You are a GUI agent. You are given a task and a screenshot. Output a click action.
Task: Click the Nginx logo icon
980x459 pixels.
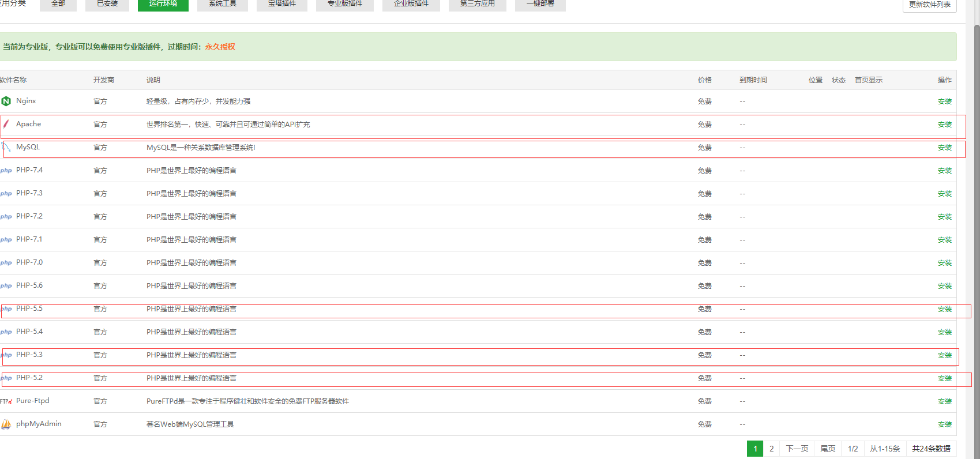(x=6, y=101)
